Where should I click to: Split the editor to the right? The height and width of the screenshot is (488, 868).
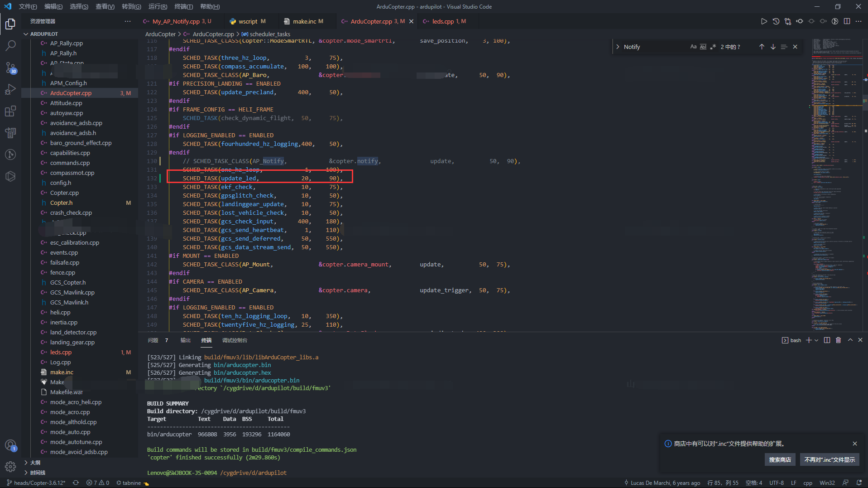847,21
